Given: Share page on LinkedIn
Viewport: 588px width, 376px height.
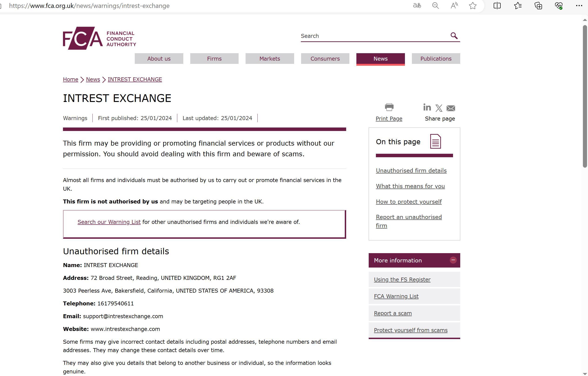Looking at the screenshot, I should coord(427,107).
